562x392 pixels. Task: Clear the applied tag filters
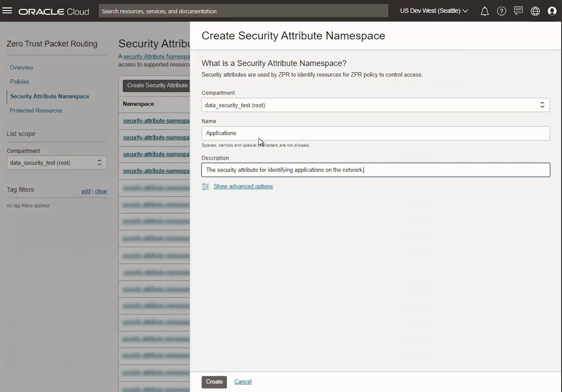coord(101,191)
